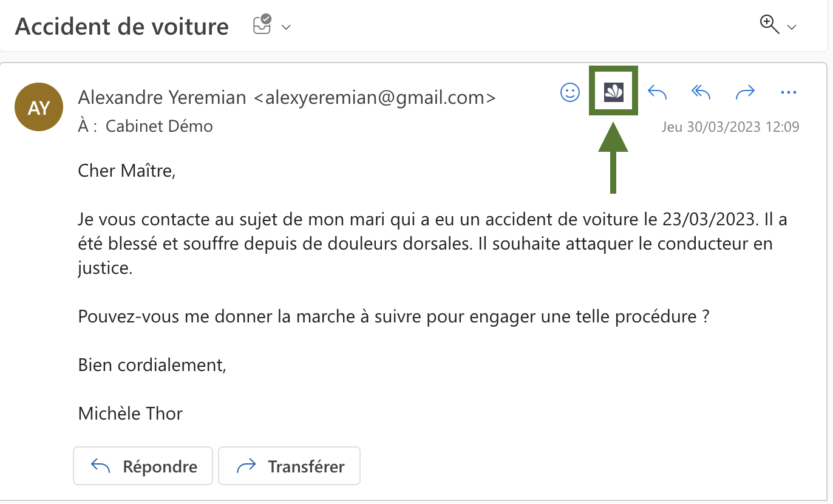833x504 pixels.
Task: Add an emoji reaction to the message
Action: 569,92
